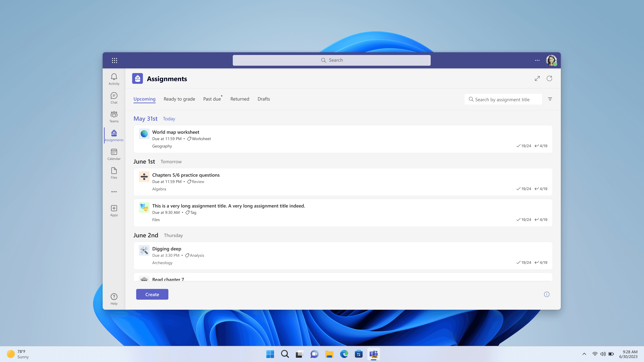Click the Search by assignment title field
The height and width of the screenshot is (362, 644).
point(503,99)
